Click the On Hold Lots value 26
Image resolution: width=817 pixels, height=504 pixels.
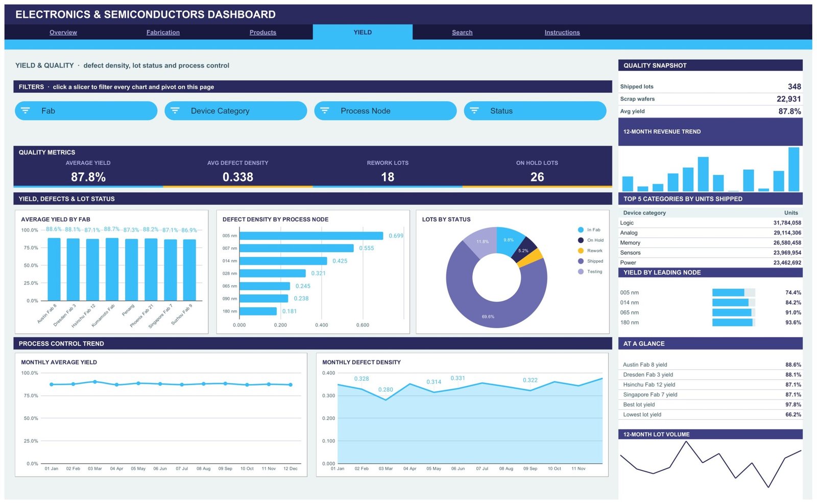click(x=537, y=177)
